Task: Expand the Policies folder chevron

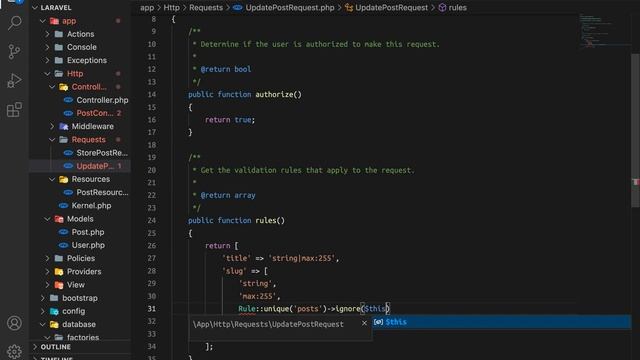Action: coord(47,258)
